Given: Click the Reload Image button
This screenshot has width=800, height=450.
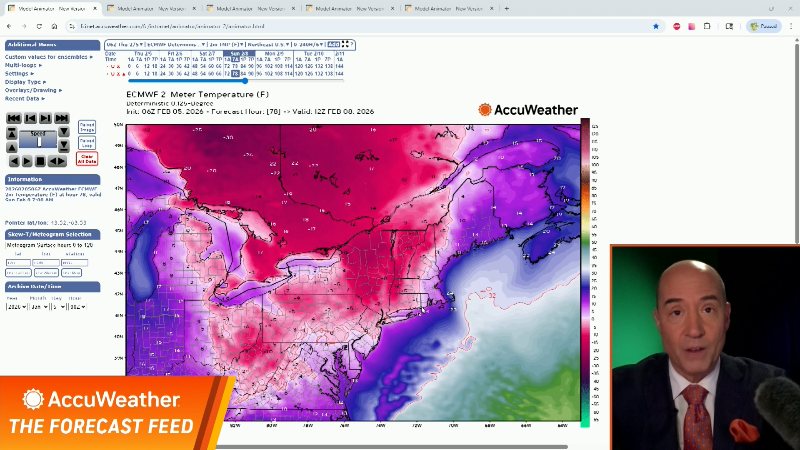Looking at the screenshot, I should 87,127.
